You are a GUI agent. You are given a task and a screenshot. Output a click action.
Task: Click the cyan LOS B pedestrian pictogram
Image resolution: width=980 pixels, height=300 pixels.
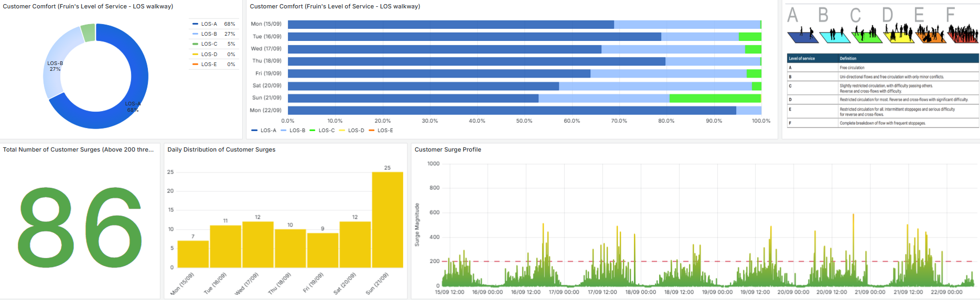click(835, 36)
